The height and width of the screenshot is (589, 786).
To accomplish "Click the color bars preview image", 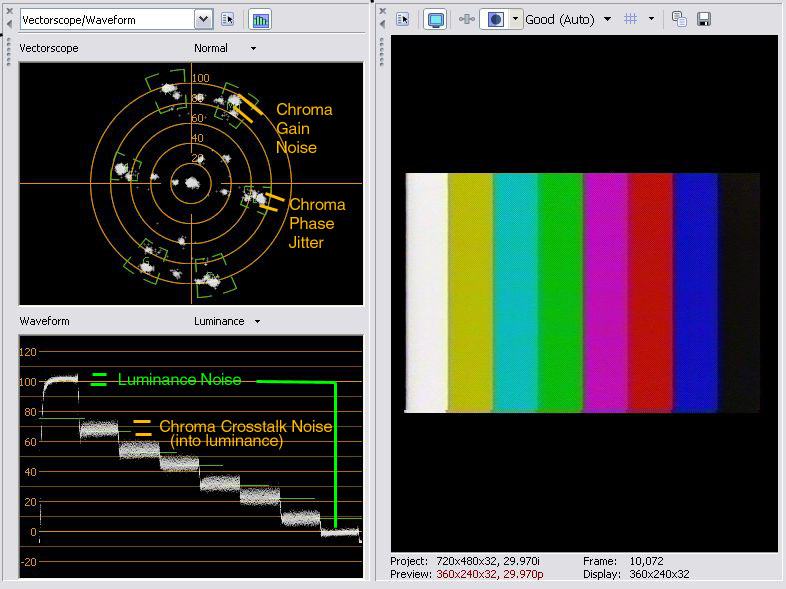I will coord(582,292).
